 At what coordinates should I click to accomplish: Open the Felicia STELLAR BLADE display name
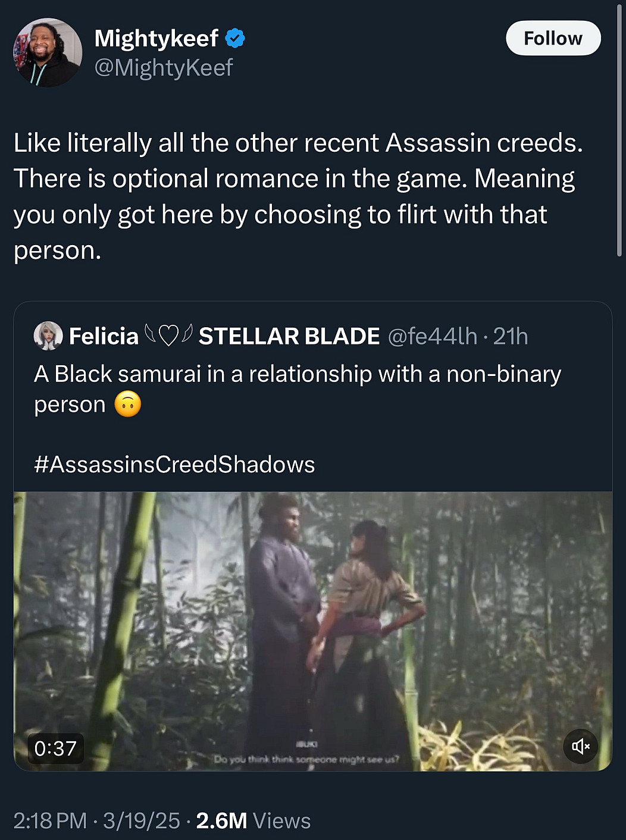224,336
